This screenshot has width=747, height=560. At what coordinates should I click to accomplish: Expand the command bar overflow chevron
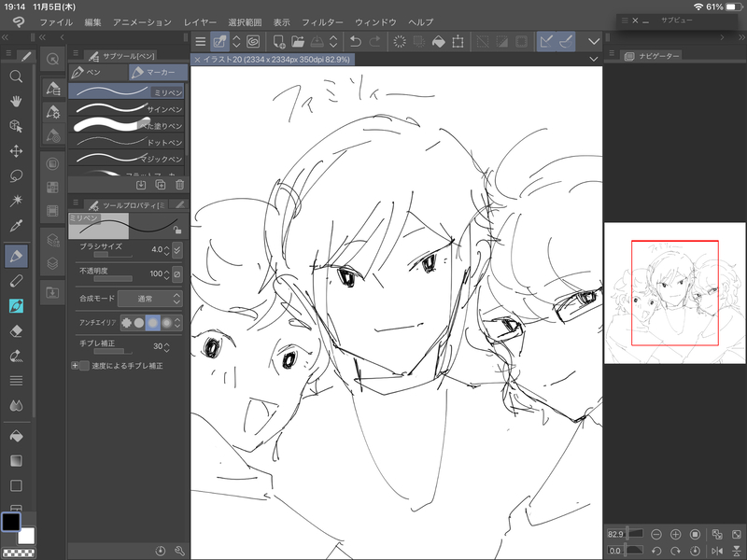point(594,42)
